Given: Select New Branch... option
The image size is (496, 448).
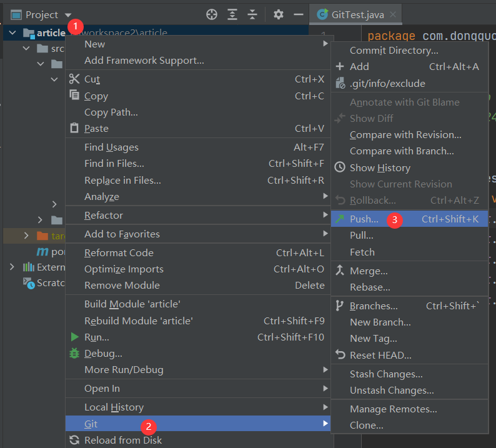Looking at the screenshot, I should [409, 322].
